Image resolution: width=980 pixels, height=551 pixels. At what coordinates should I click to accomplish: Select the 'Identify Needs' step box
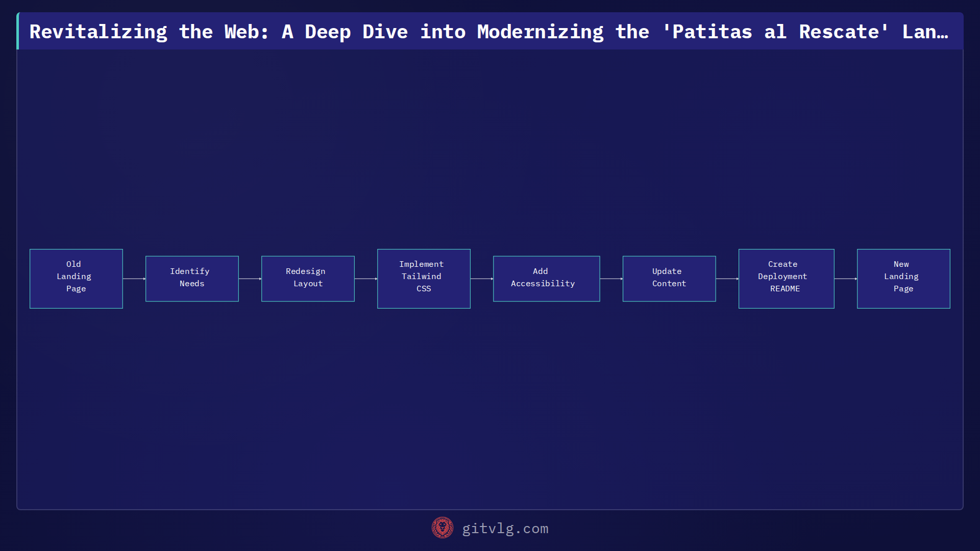(x=192, y=279)
